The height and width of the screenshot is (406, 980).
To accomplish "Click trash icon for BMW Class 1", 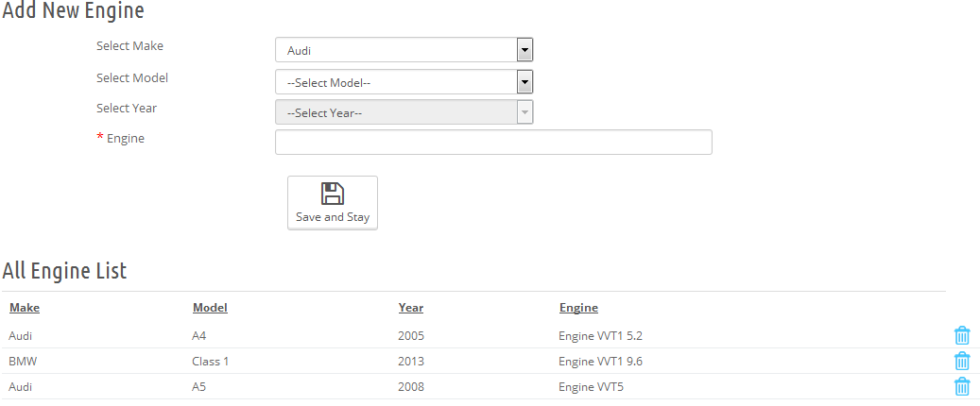I will (961, 361).
